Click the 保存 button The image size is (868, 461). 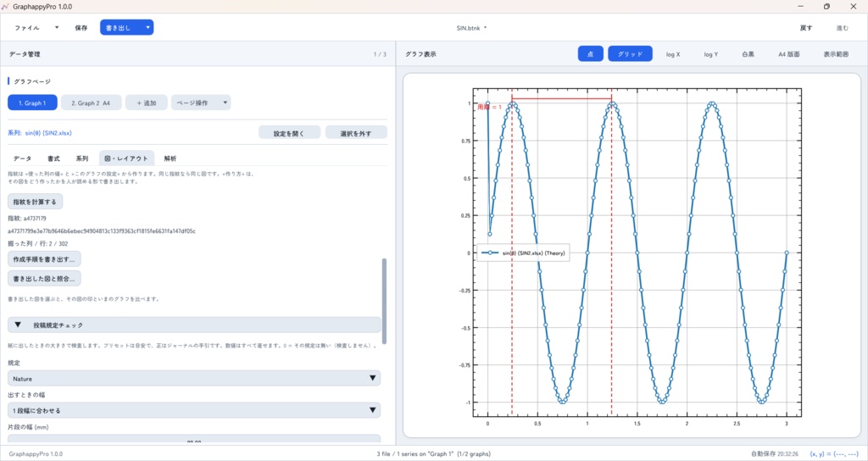click(x=81, y=28)
